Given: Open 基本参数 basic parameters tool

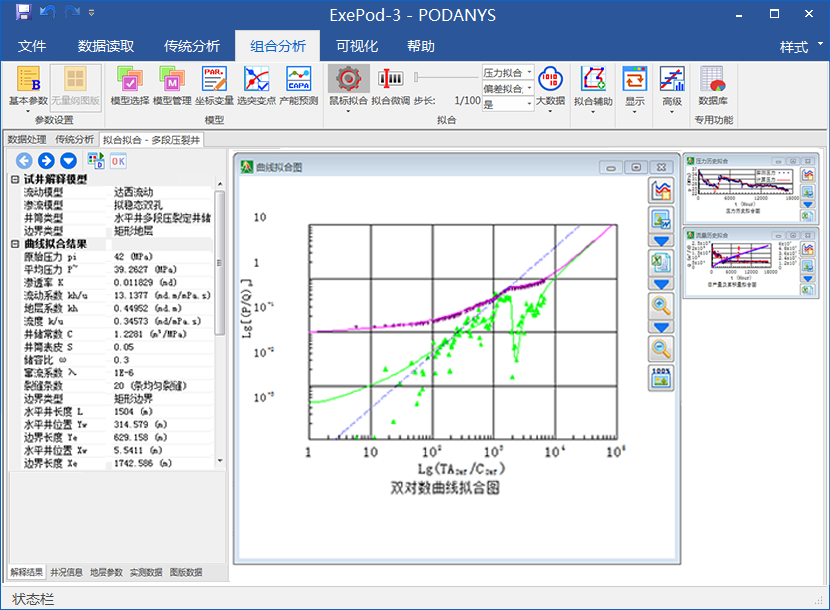Looking at the screenshot, I should [28, 85].
